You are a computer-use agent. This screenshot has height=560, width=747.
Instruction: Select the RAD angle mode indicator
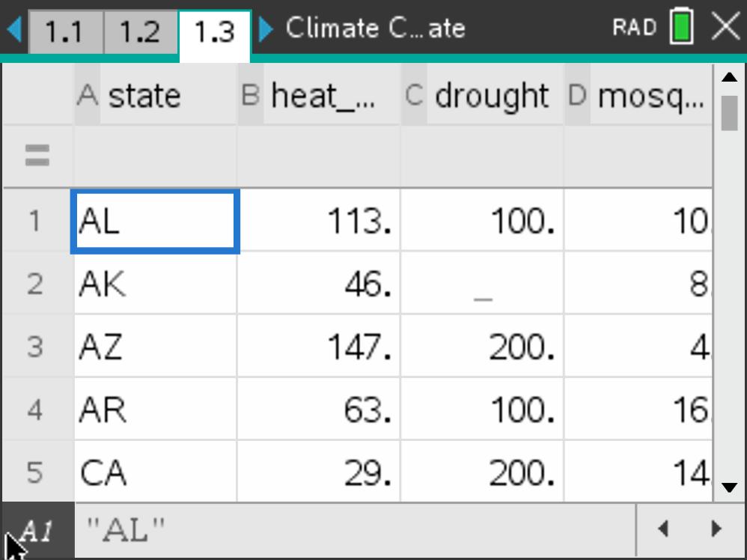(x=634, y=28)
